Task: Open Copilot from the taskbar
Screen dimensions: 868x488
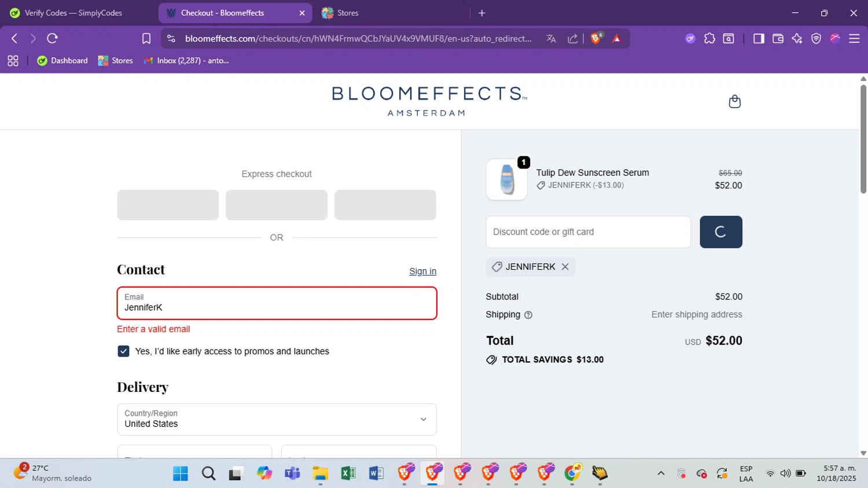Action: (264, 474)
